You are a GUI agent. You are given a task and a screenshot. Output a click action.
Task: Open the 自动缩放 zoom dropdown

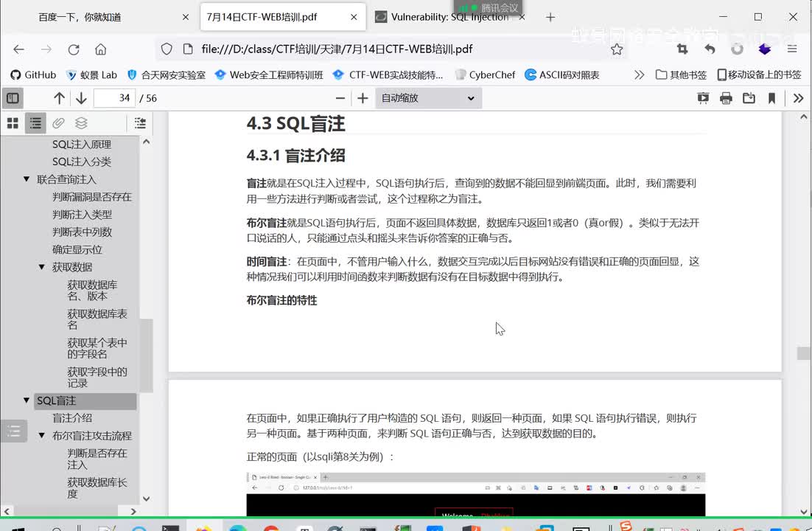click(x=428, y=98)
